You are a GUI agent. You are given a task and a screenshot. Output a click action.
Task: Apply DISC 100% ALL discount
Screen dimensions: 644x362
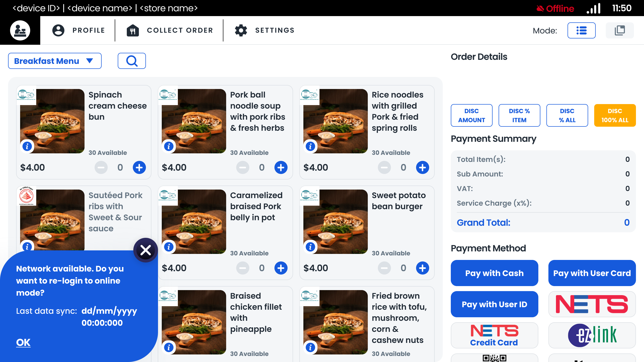click(x=615, y=115)
